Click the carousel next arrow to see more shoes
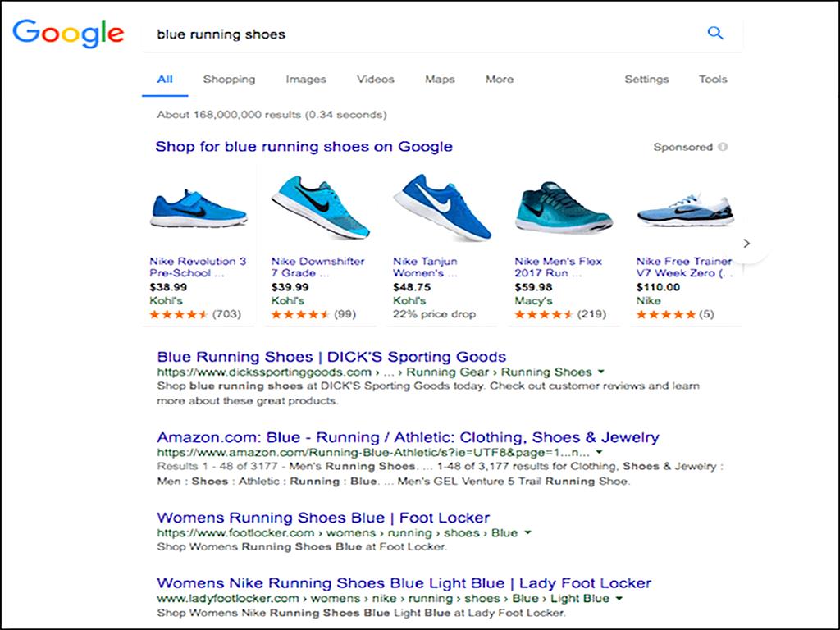840x630 pixels. coord(746,244)
